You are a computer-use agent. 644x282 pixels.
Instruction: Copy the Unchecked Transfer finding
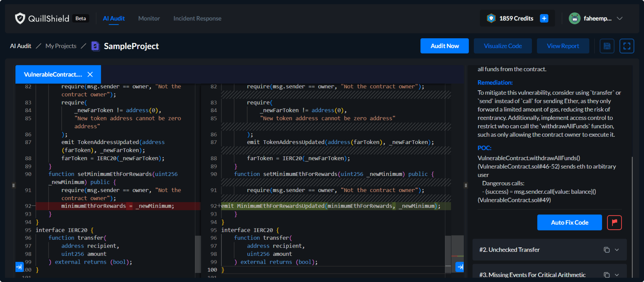(607, 250)
